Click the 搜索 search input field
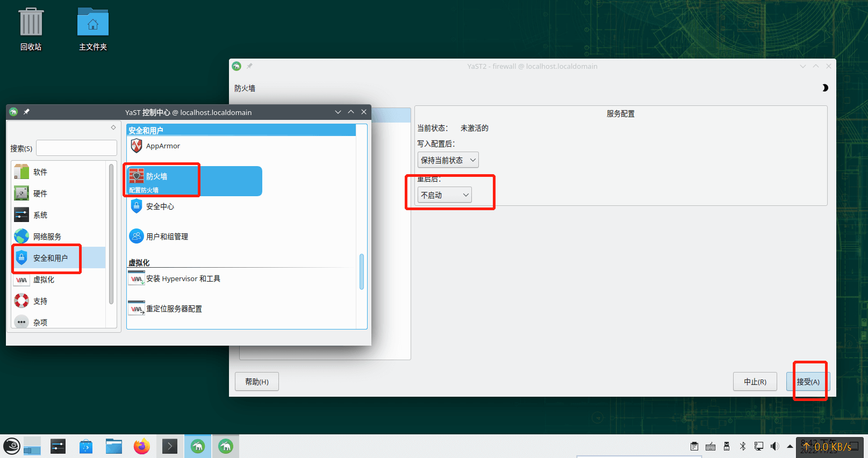Screen dimensions: 868x458 point(76,148)
